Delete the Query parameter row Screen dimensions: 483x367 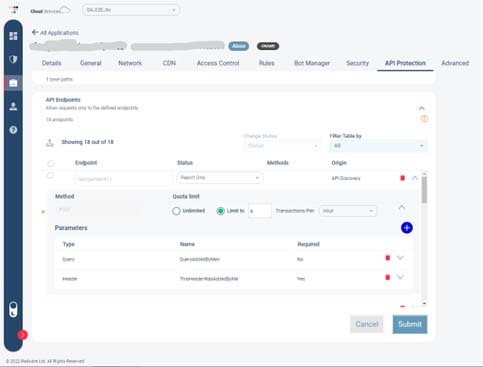(x=388, y=258)
